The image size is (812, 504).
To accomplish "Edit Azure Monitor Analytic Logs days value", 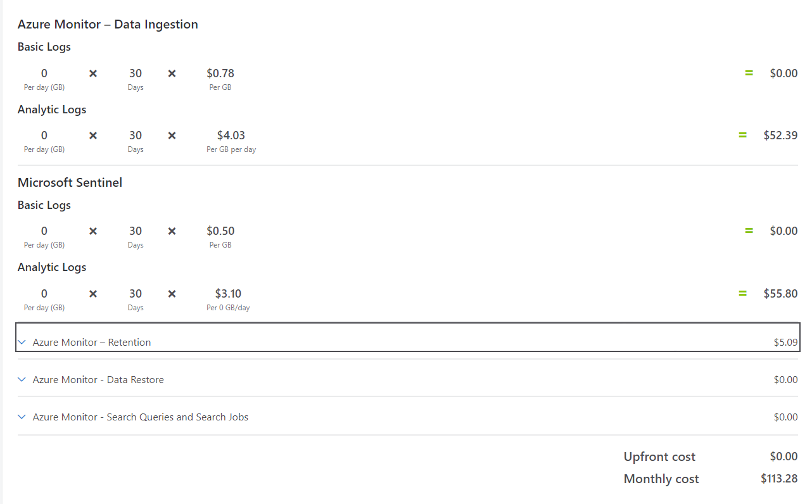I will pos(136,135).
